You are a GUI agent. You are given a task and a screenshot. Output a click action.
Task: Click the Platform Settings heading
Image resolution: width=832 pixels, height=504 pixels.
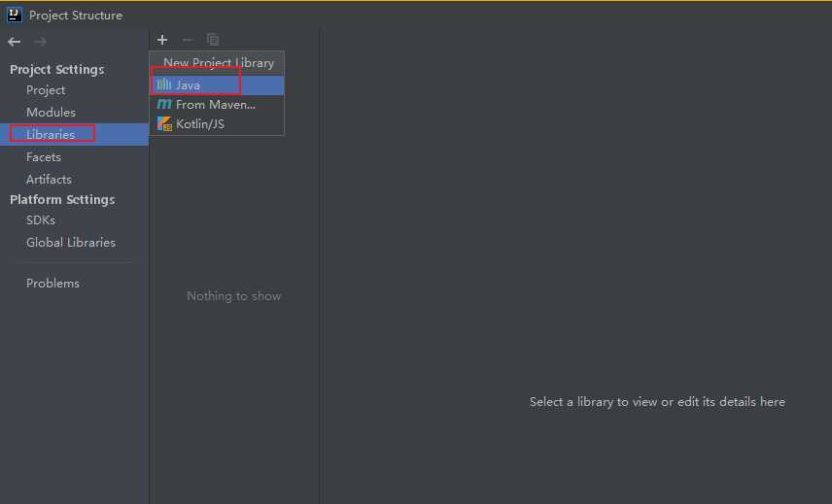pyautogui.click(x=62, y=199)
